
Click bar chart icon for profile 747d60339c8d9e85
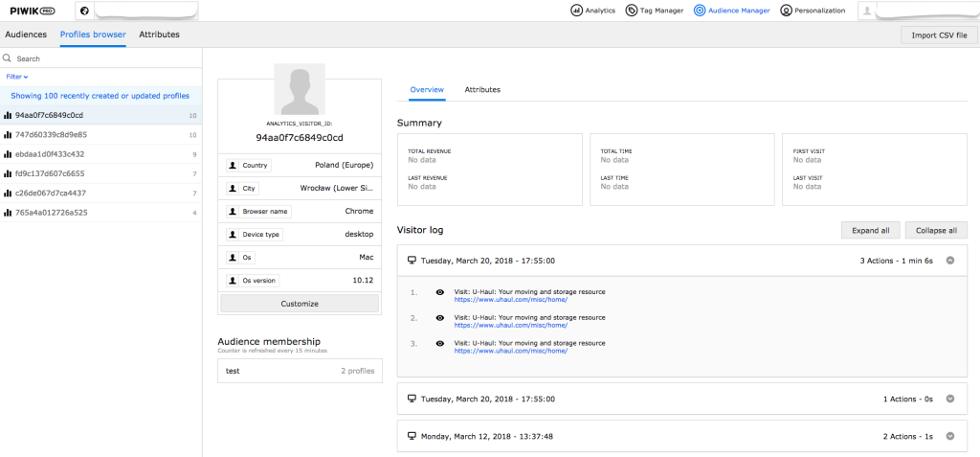click(8, 134)
